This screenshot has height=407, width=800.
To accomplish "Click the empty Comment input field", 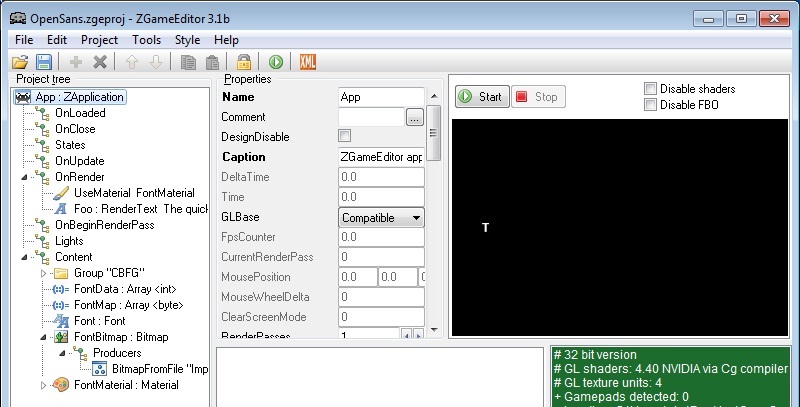I will 371,117.
